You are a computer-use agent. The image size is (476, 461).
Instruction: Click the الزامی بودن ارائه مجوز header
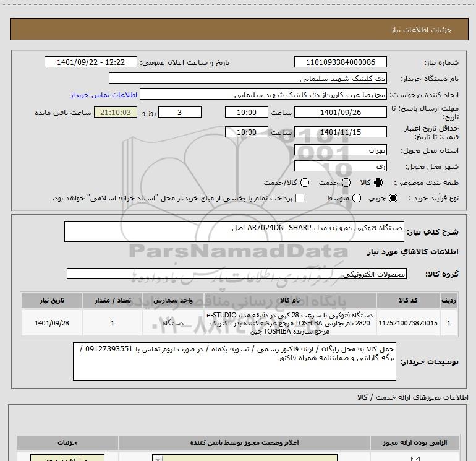click(415, 442)
